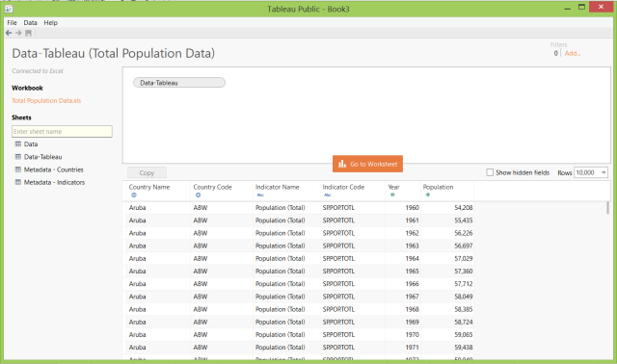
Task: Select the Metadata - Indicators sheet
Action: [54, 182]
